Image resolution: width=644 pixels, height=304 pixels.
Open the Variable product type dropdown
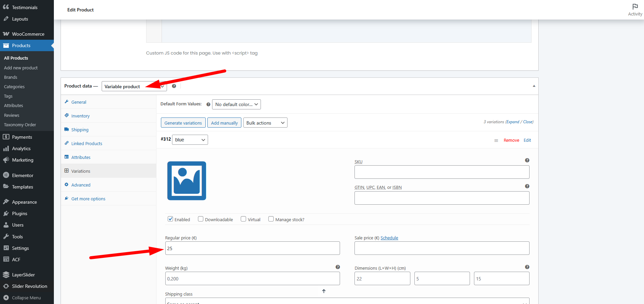point(134,87)
